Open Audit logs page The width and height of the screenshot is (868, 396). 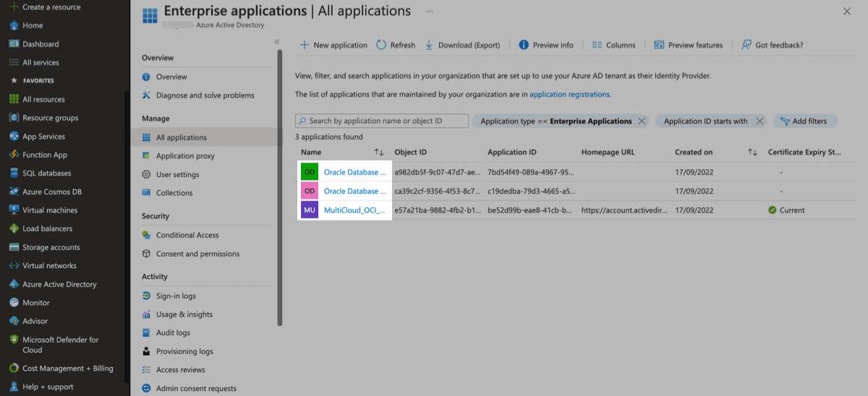pos(173,333)
